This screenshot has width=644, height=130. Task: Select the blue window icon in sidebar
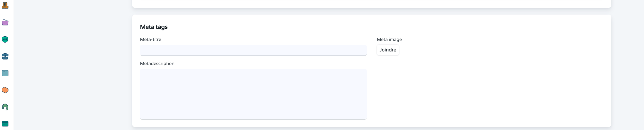5,73
